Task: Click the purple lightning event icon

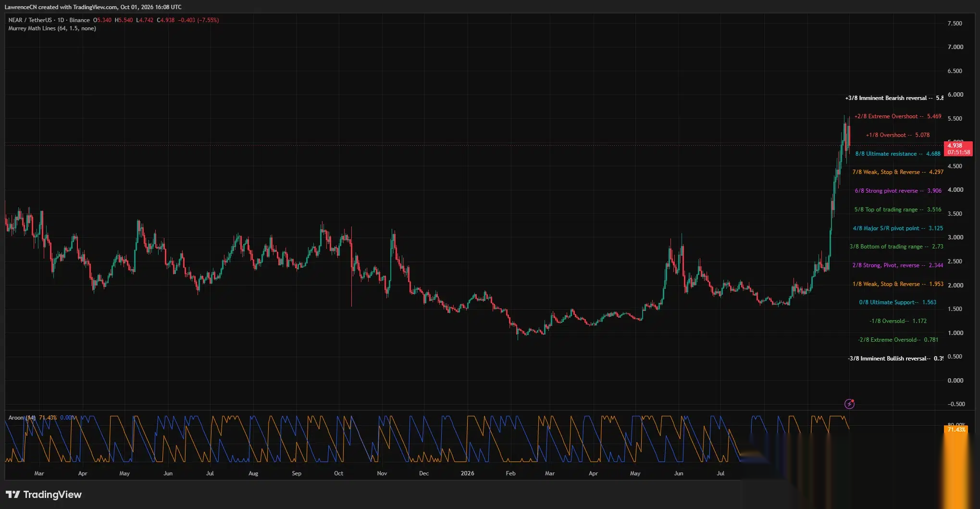Action: 849,404
